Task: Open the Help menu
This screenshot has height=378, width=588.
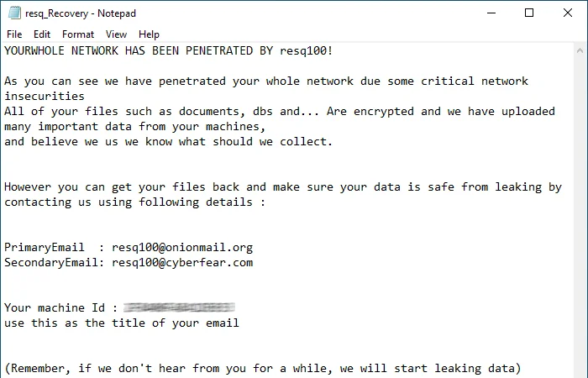Action: pyautogui.click(x=149, y=34)
